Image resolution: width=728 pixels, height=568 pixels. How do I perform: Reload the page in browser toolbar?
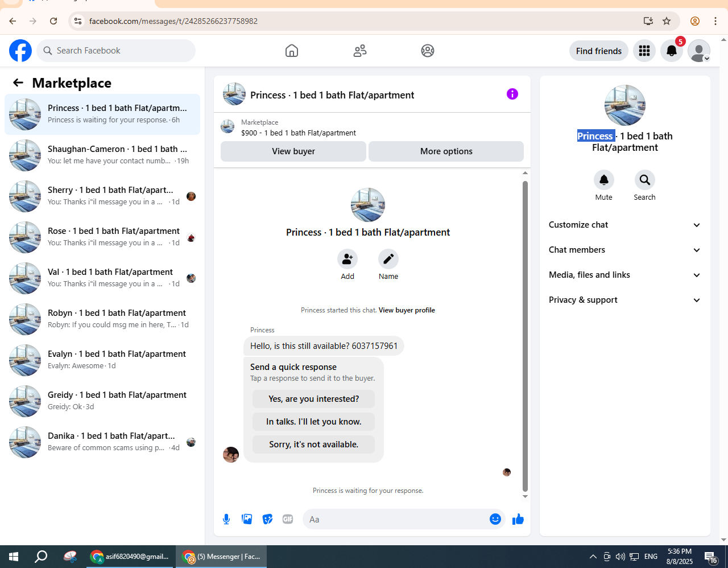[x=53, y=21]
